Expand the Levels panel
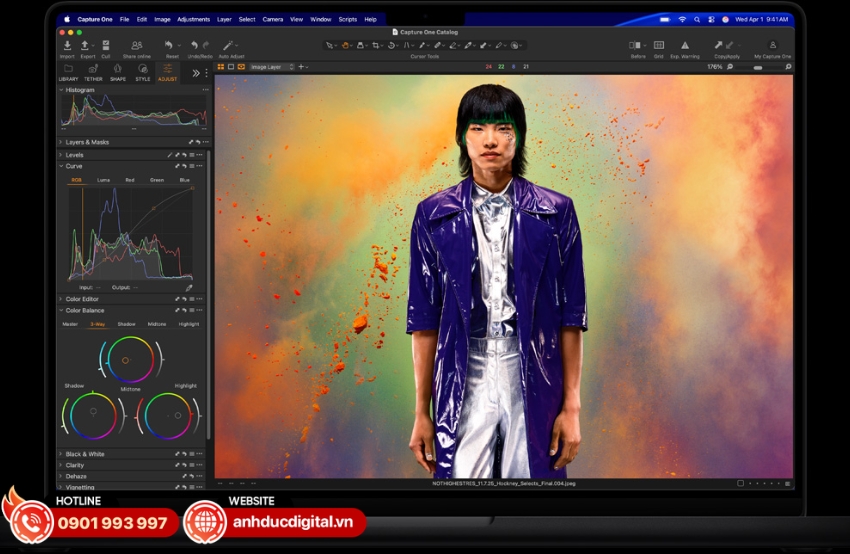 [x=61, y=155]
